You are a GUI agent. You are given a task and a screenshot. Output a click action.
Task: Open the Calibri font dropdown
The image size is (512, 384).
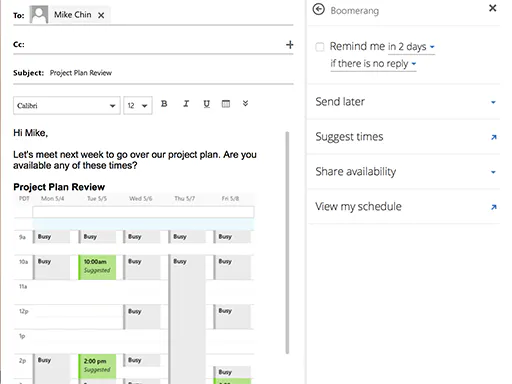67,106
